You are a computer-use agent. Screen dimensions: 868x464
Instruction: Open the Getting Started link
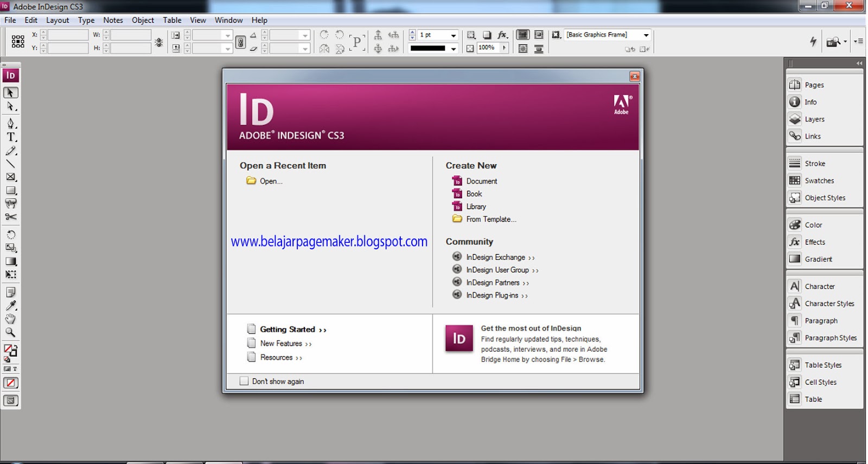293,329
